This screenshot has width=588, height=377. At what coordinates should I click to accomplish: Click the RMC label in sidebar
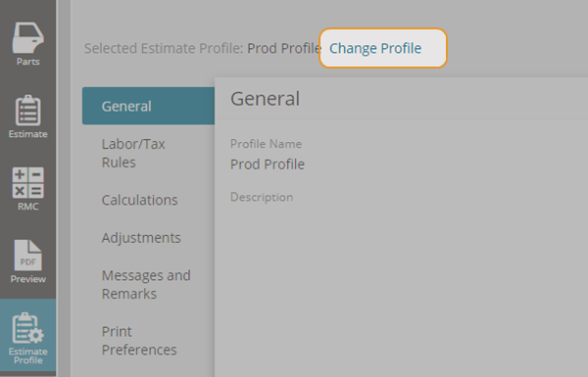coord(28,207)
